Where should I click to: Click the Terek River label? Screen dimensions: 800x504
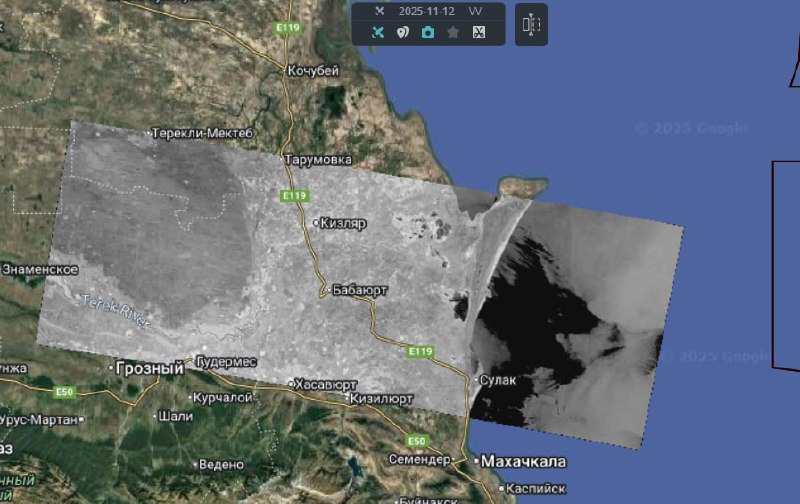pos(115,309)
